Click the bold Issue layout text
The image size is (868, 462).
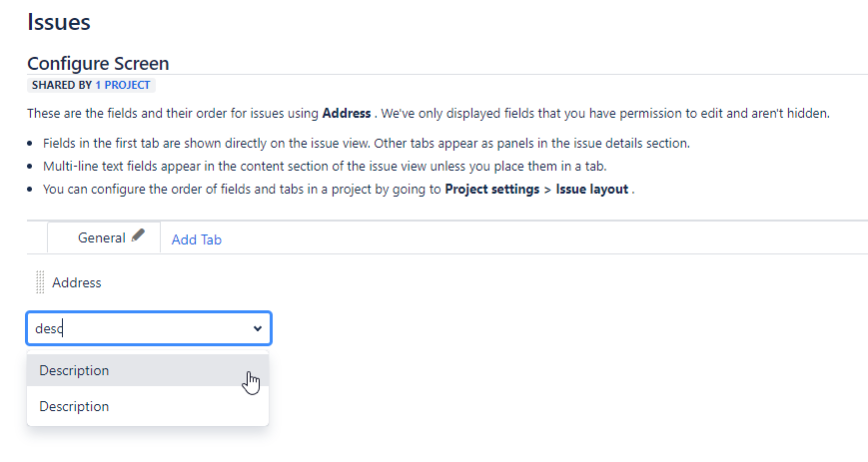click(591, 190)
